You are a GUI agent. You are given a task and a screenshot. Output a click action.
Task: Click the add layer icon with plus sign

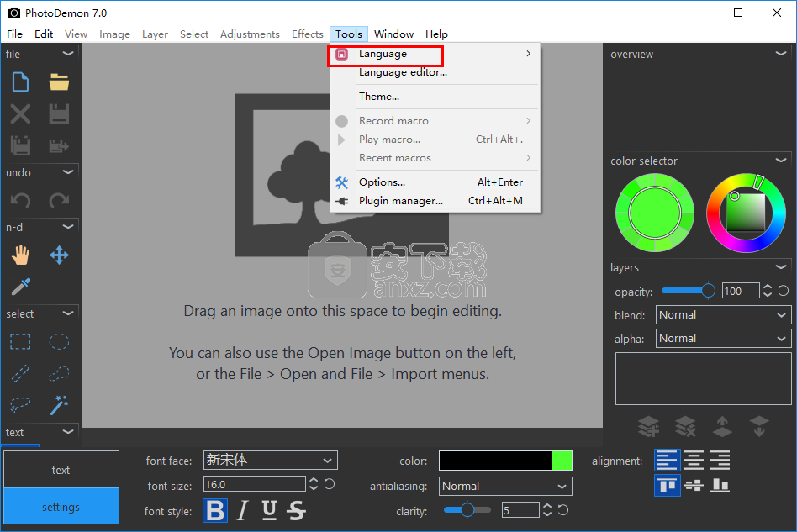pyautogui.click(x=648, y=426)
